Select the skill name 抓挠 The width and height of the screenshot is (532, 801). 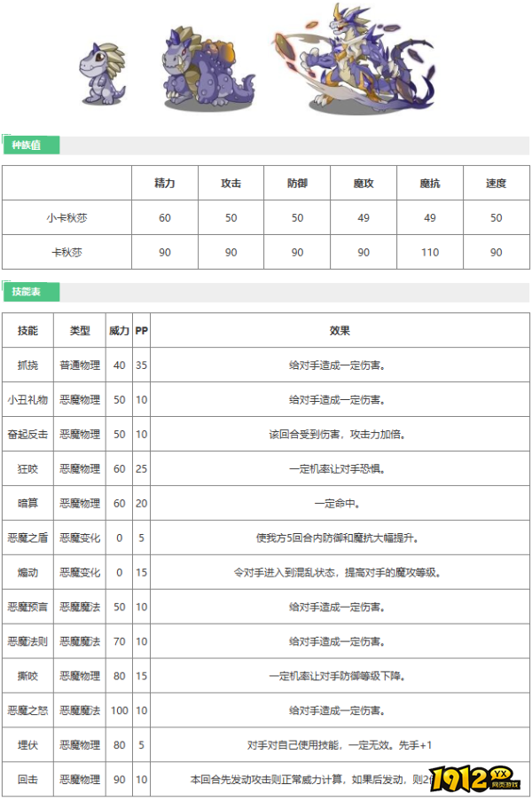pyautogui.click(x=27, y=365)
